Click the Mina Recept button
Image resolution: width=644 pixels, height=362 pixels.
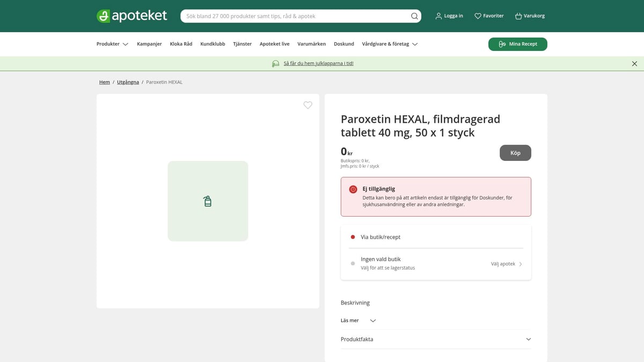click(x=517, y=44)
